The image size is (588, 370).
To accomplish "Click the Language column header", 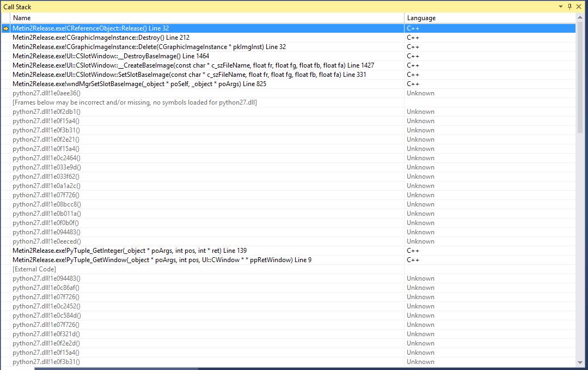I will tap(490, 17).
